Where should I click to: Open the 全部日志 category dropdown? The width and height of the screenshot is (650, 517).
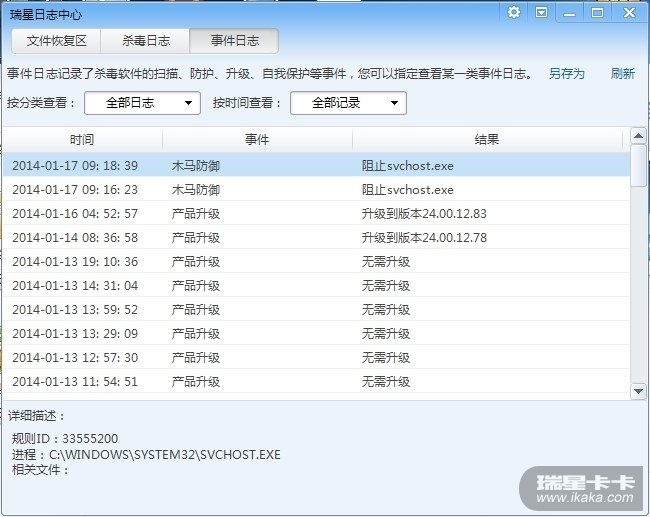point(143,103)
